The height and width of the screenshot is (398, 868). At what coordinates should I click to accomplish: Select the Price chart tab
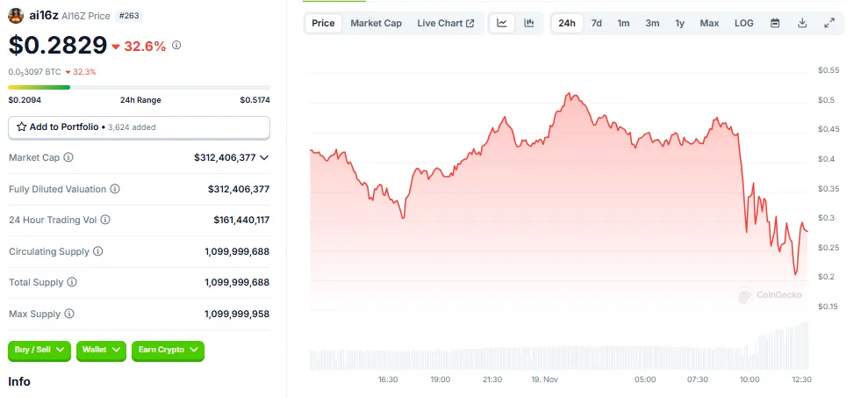pyautogui.click(x=323, y=23)
